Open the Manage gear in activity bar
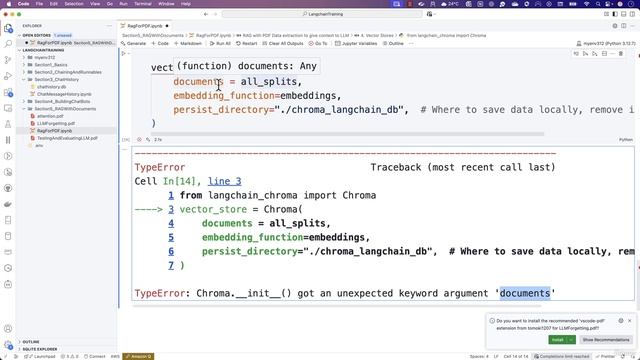Screen dimensions: 640x360 coord(8,345)
